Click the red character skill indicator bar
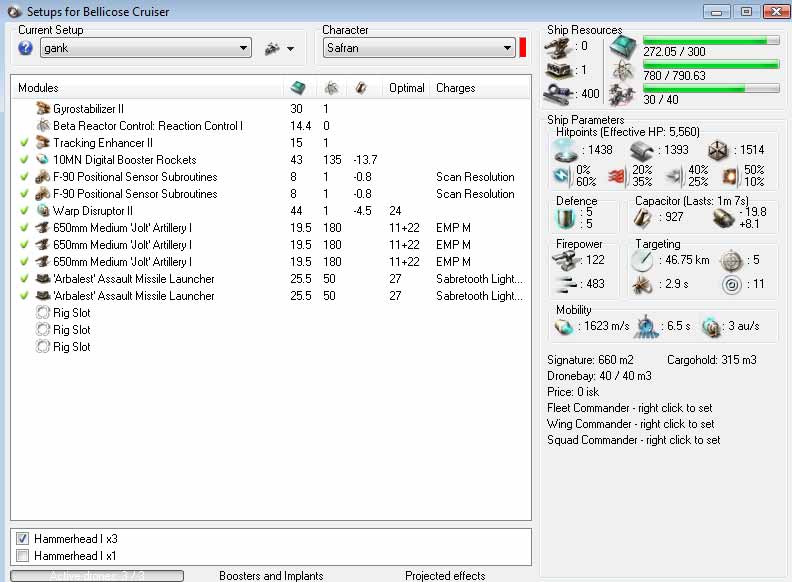 [522, 48]
